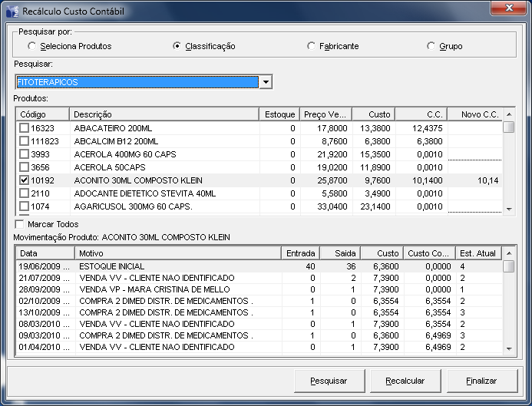
Task: Click the Data column header in movements
Action: coord(45,253)
